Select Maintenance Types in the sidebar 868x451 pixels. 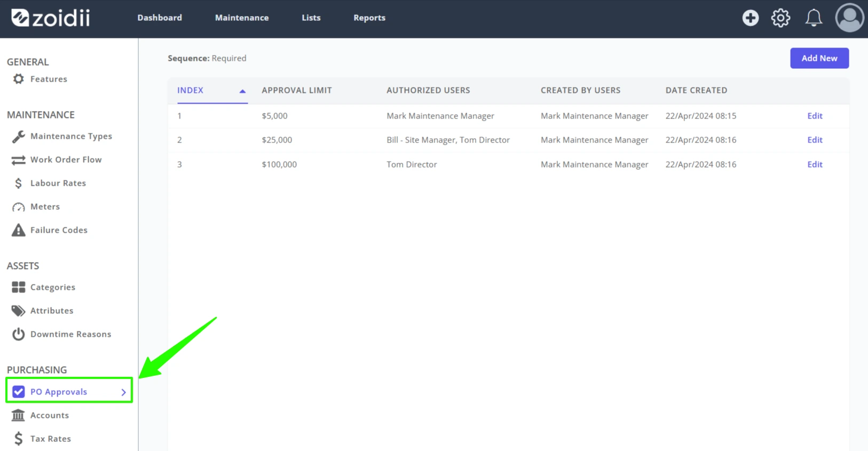(71, 136)
